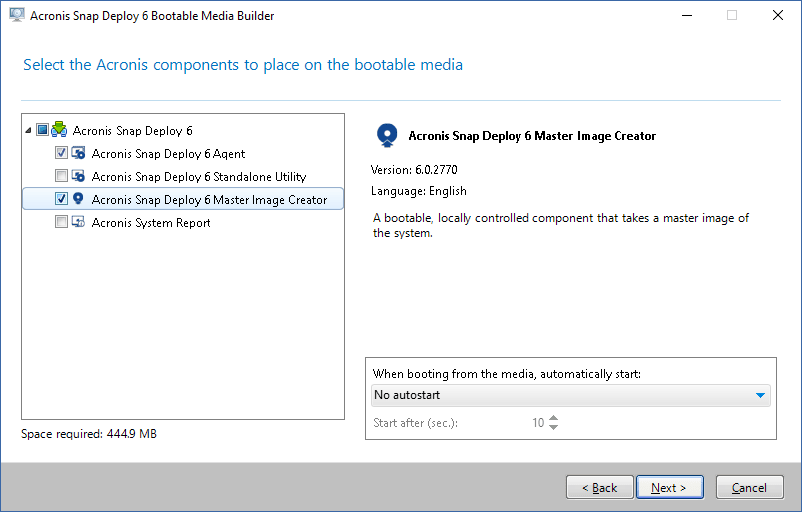Click the Acronis Snap Deploy 6 root icon
The image size is (802, 512).
click(x=59, y=130)
